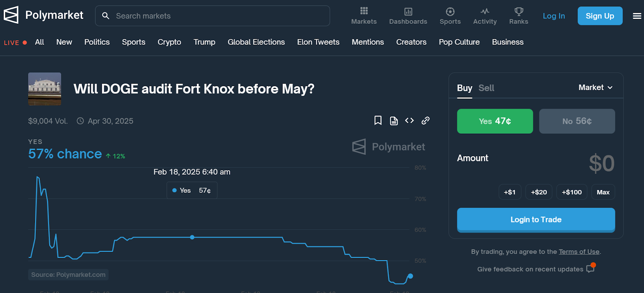Open the Sports icon in the header
The width and height of the screenshot is (644, 293).
[x=450, y=11]
